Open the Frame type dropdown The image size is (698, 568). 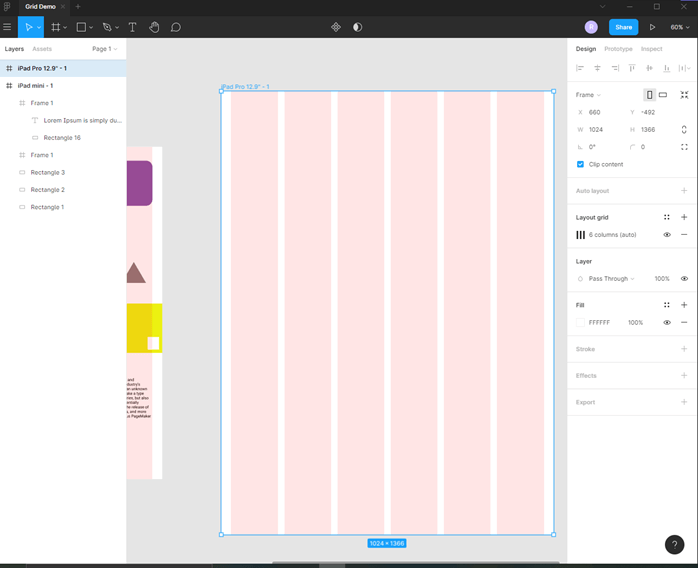[x=588, y=95]
